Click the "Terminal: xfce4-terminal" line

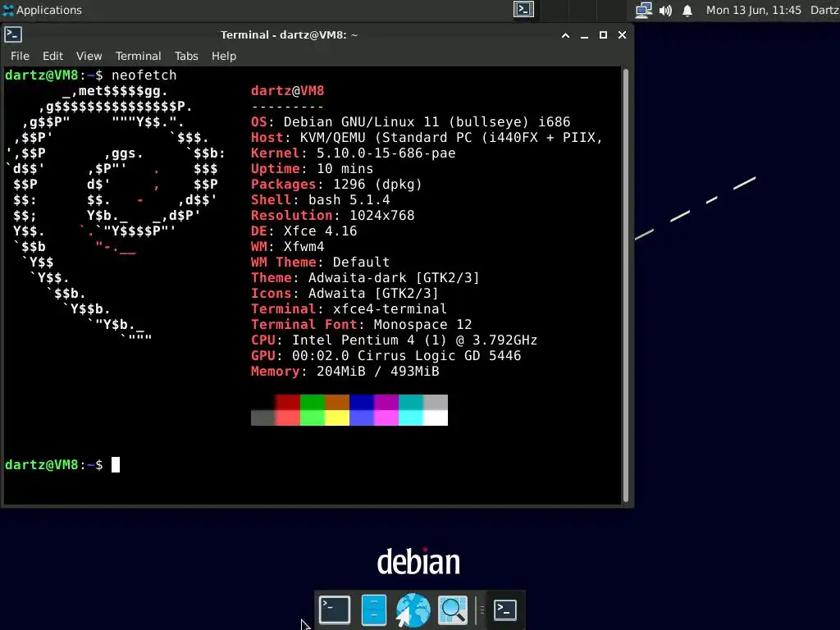(349, 308)
